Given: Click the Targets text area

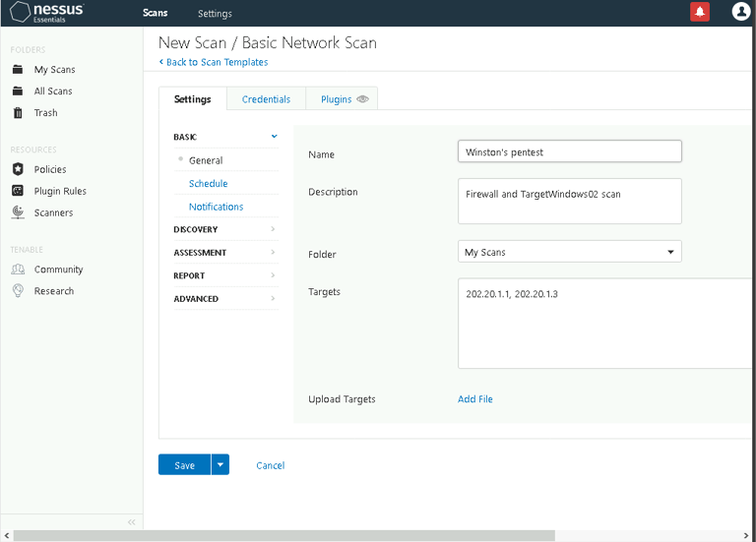Looking at the screenshot, I should coord(606,324).
